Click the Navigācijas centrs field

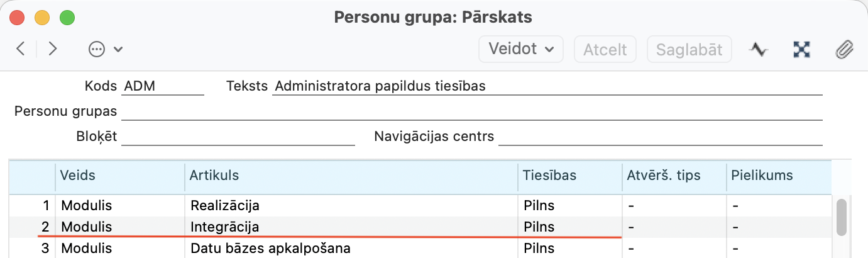point(660,137)
